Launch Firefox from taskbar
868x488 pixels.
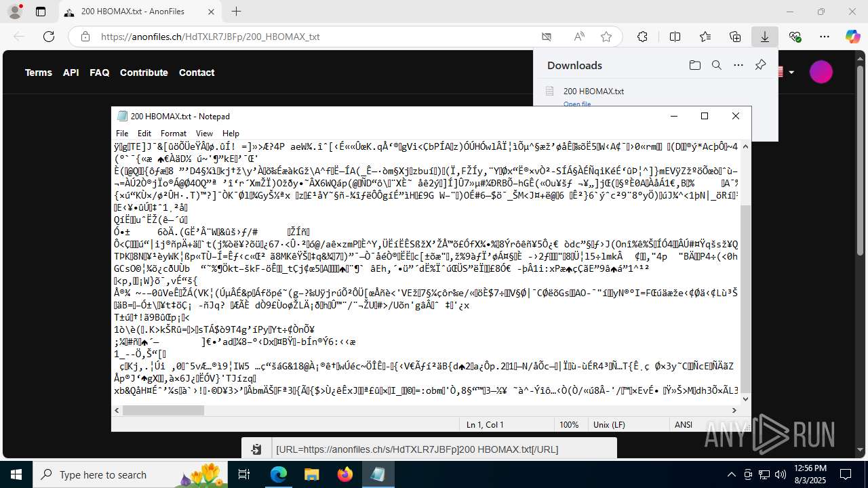[x=344, y=474]
